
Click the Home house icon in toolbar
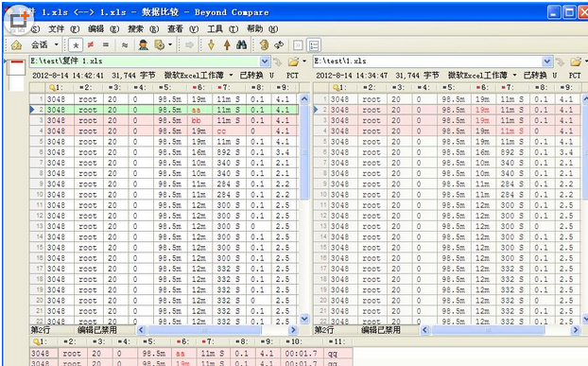(16, 45)
